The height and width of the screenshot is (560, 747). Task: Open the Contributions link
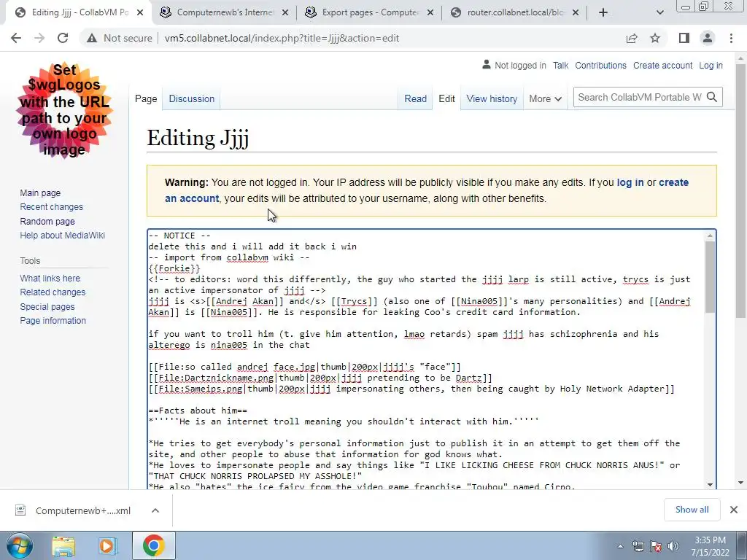(x=600, y=65)
